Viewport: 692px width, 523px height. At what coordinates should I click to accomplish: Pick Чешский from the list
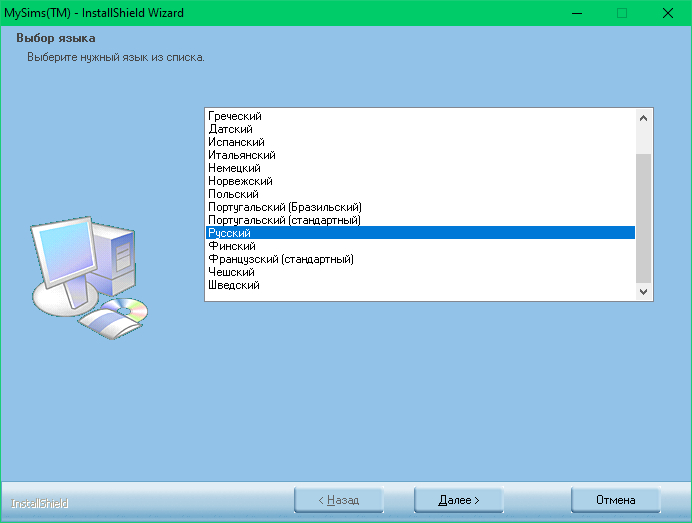click(x=421, y=272)
